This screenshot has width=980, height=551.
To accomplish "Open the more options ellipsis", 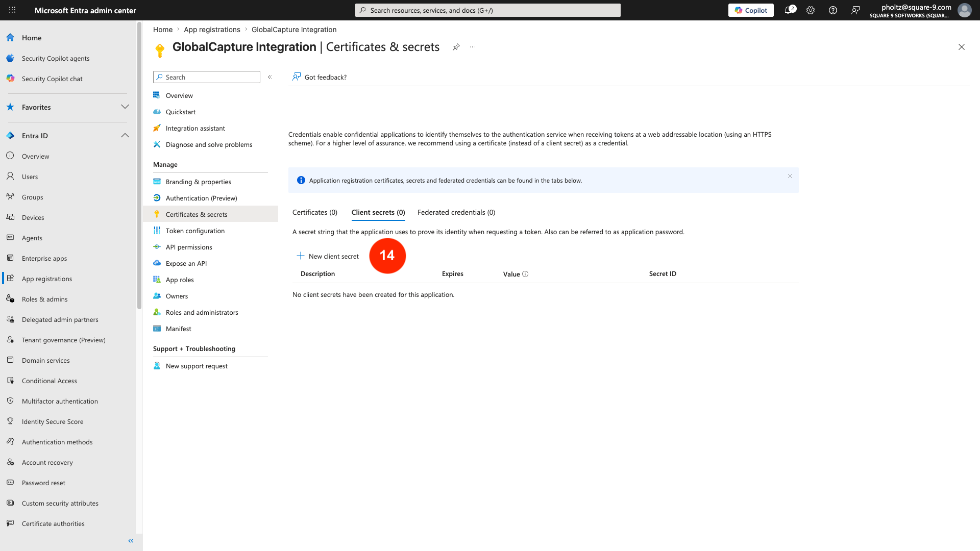I will point(473,47).
